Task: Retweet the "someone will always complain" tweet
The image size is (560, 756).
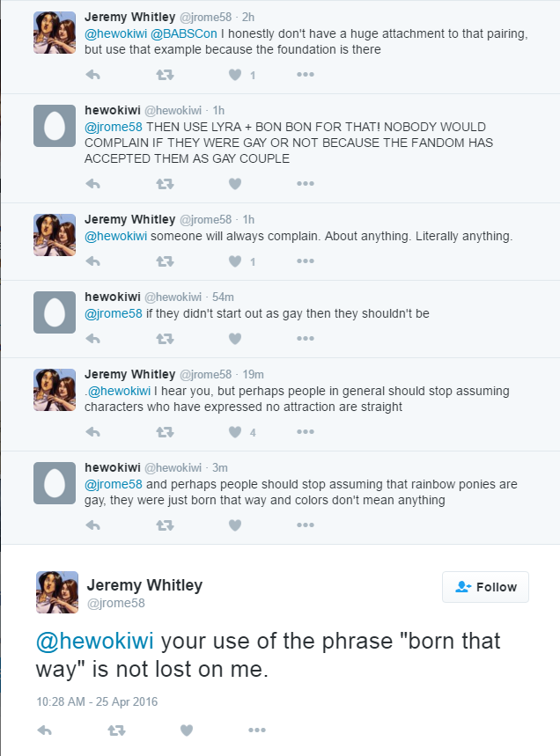Action: coord(165,261)
